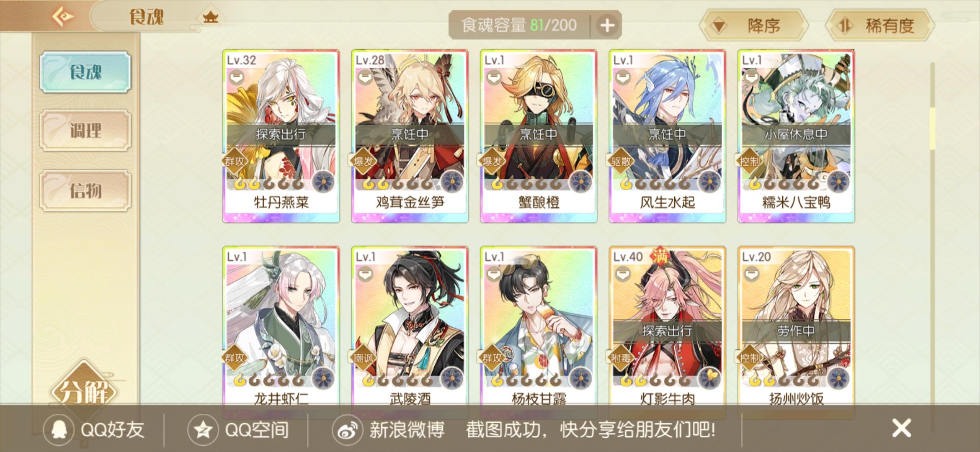Screen dimensions: 980x452
Task: Switch sort order with 降序 button
Action: [754, 26]
